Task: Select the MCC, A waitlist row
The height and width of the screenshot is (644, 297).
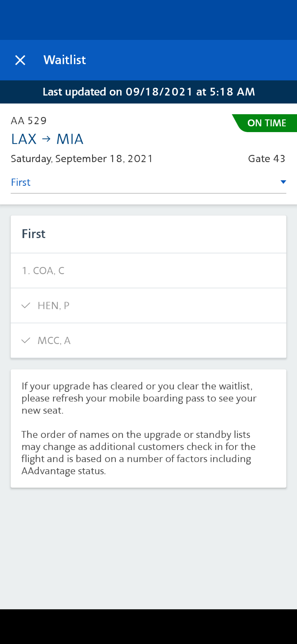Action: tap(148, 341)
